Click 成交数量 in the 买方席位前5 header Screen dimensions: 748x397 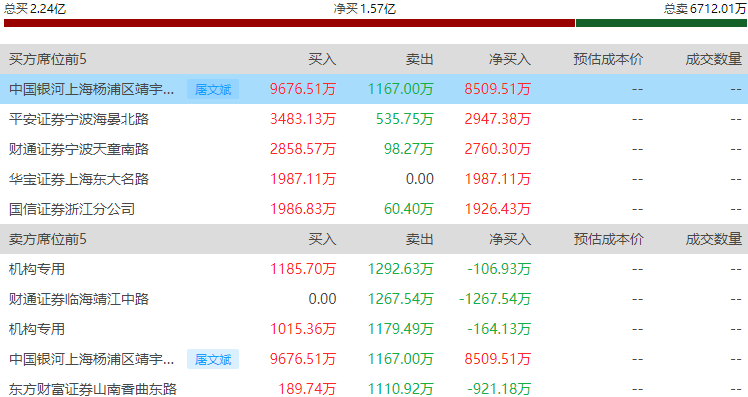tap(714, 59)
